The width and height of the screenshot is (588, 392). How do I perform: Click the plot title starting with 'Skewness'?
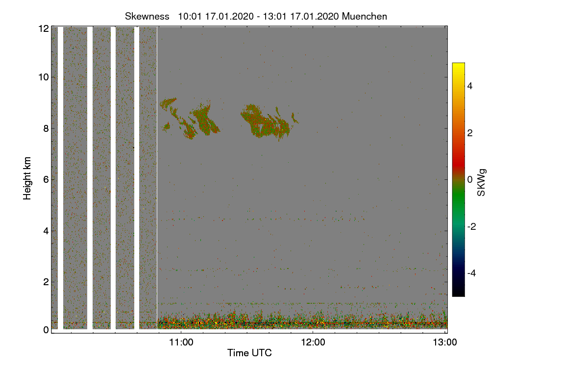(256, 16)
